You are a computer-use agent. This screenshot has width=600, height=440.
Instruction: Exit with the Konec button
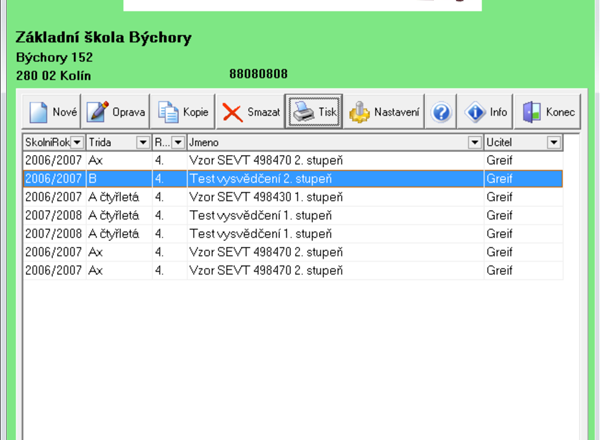[548, 112]
